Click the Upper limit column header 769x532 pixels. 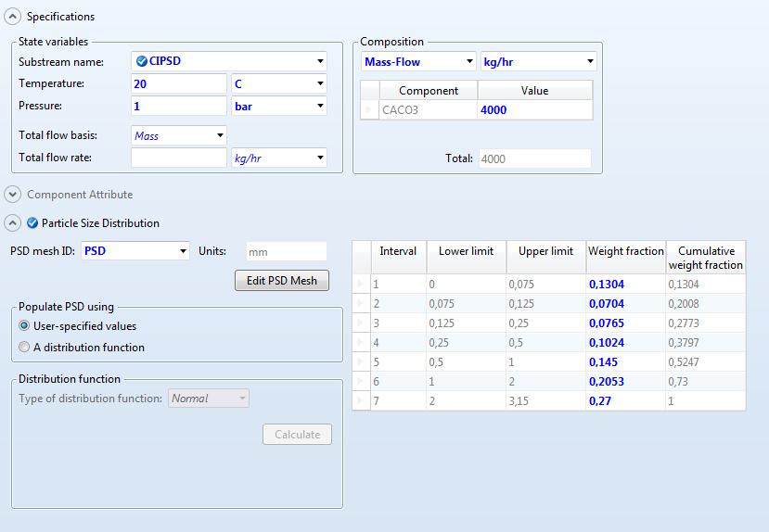click(545, 257)
